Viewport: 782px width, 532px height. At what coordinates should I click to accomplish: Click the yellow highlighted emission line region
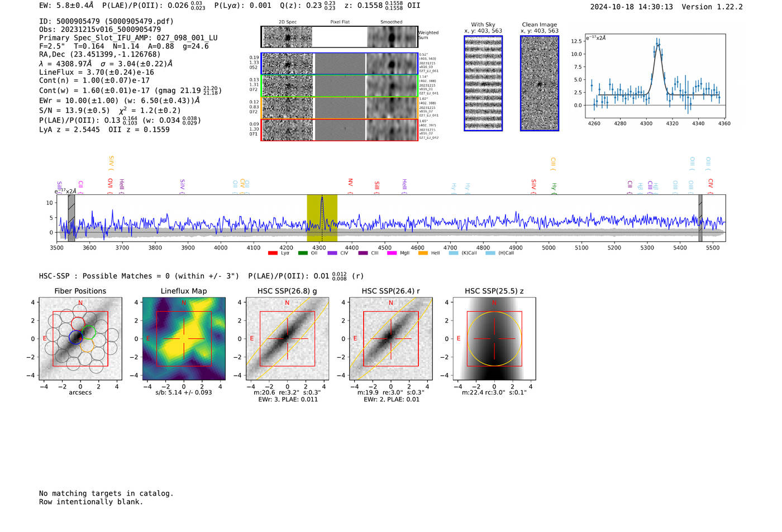point(322,218)
